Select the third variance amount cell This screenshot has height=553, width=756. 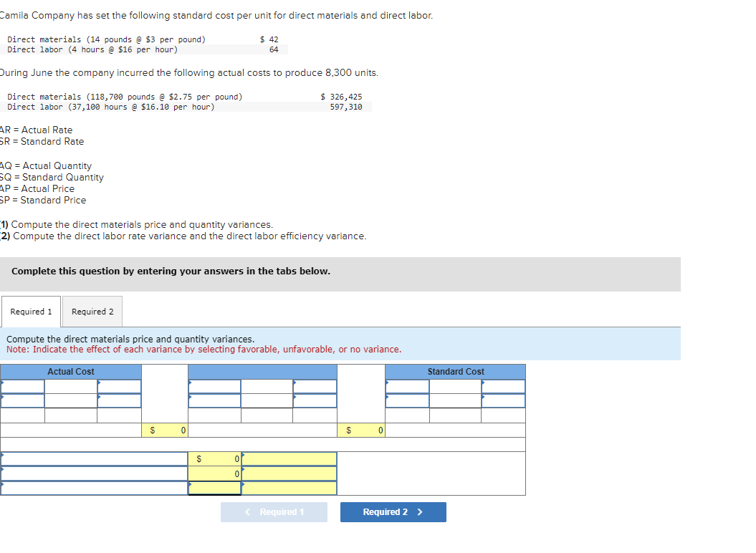pyautogui.click(x=214, y=488)
